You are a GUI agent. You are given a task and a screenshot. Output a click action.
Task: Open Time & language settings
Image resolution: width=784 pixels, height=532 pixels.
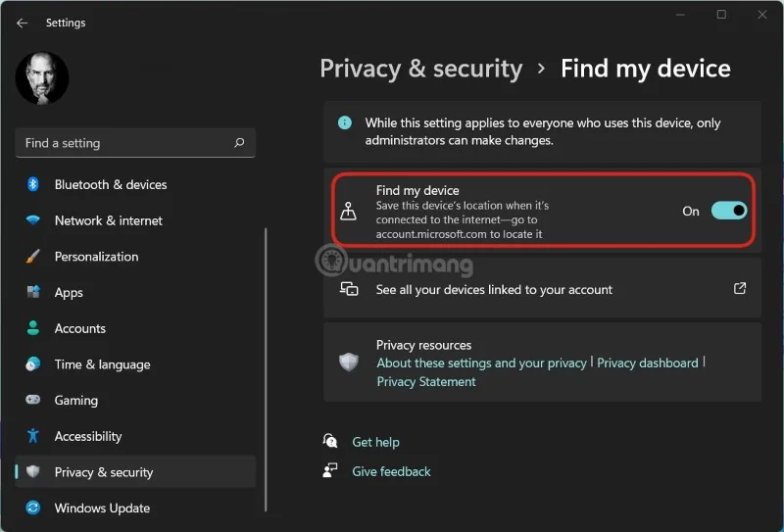[103, 364]
